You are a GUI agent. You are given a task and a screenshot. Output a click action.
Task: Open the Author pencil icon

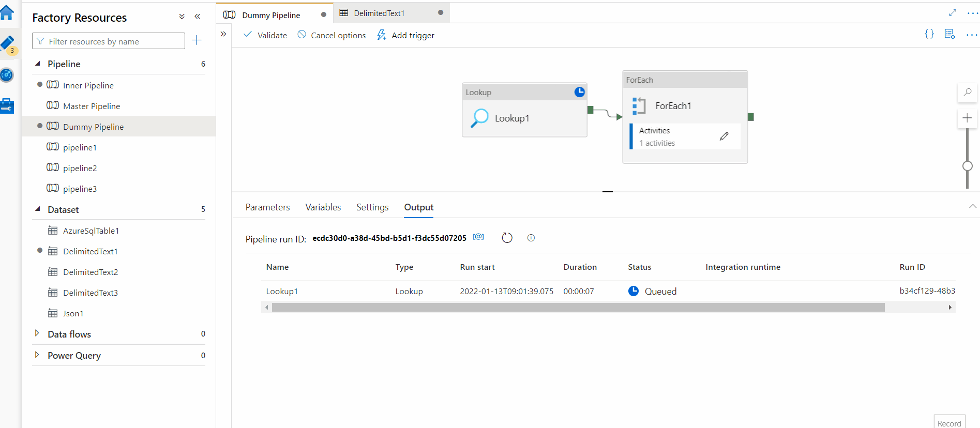tap(8, 44)
